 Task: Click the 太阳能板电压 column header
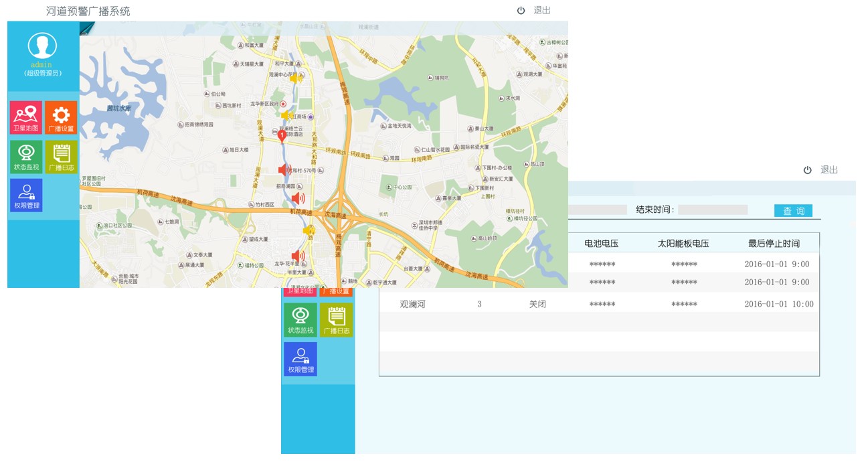point(683,244)
